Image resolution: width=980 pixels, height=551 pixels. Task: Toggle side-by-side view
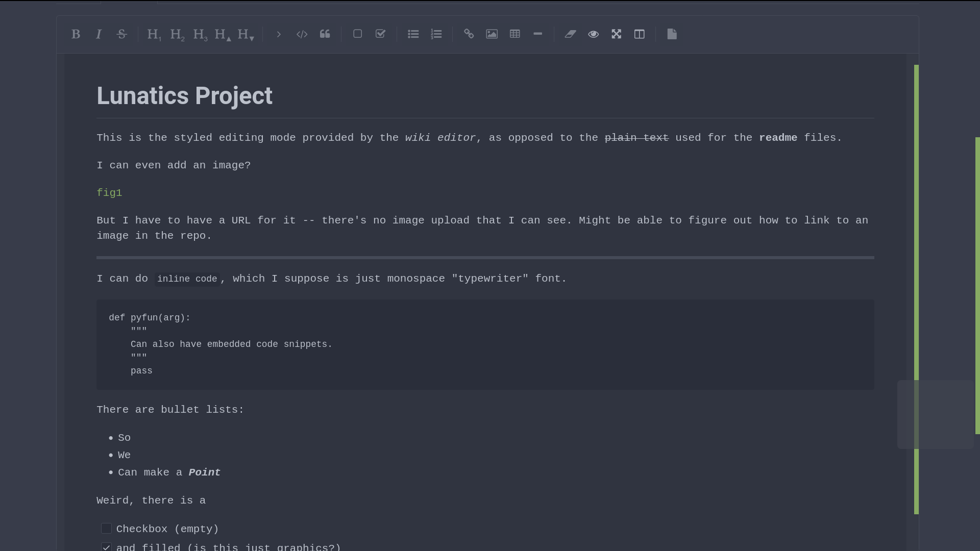(x=639, y=34)
